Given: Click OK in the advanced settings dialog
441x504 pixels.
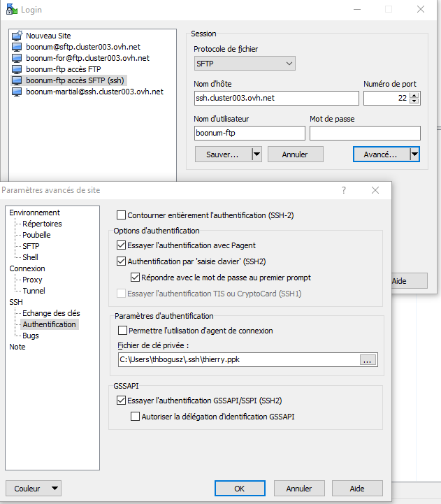Looking at the screenshot, I should [x=239, y=489].
